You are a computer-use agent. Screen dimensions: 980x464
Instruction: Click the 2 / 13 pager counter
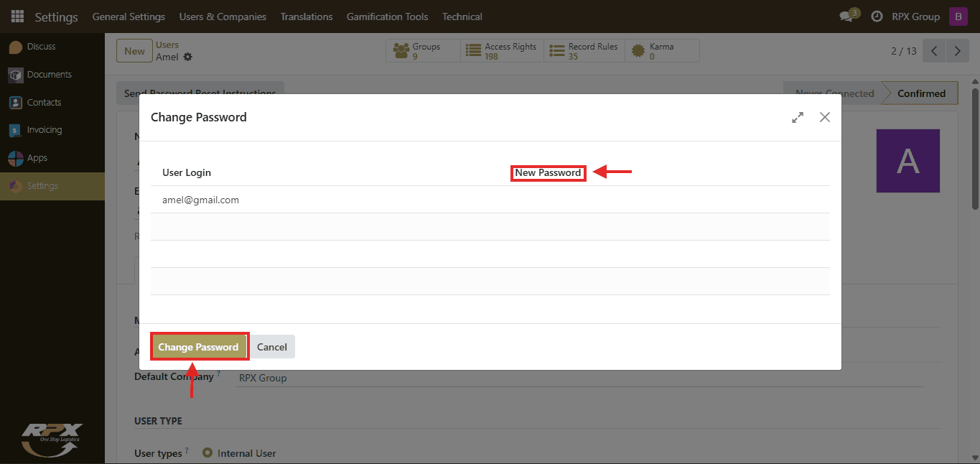pyautogui.click(x=904, y=51)
